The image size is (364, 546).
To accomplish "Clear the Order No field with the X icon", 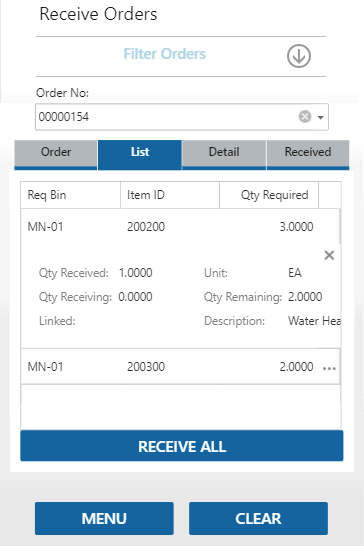I will pyautogui.click(x=305, y=116).
